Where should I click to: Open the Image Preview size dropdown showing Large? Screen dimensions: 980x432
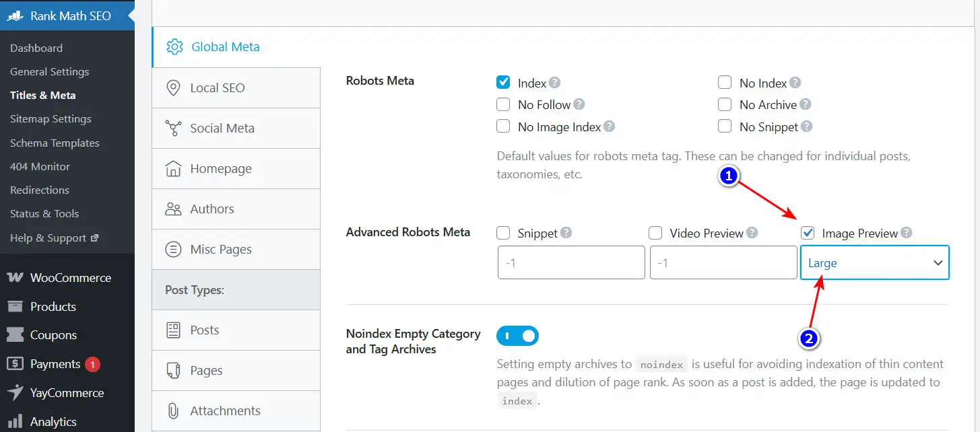[x=874, y=262]
